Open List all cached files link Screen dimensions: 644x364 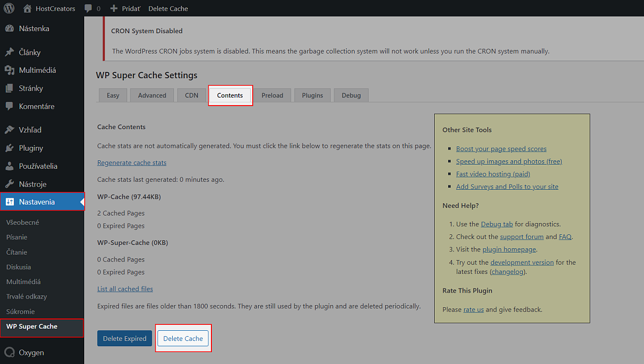[x=125, y=289]
